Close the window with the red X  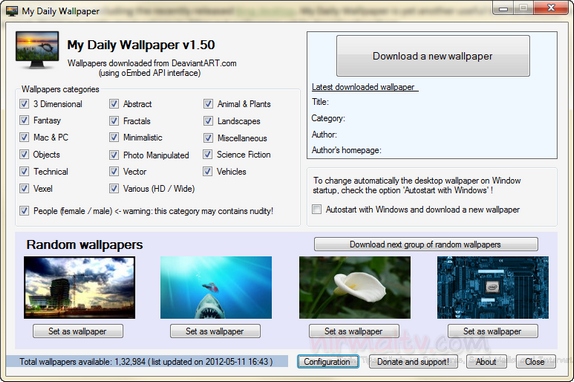coord(551,8)
